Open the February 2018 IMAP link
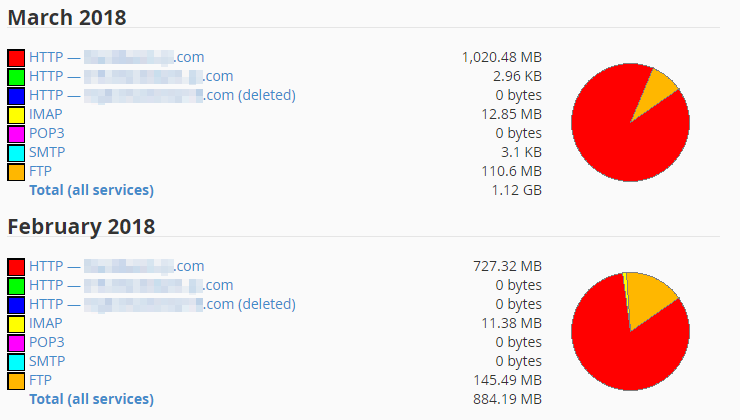The image size is (740, 420). point(46,323)
